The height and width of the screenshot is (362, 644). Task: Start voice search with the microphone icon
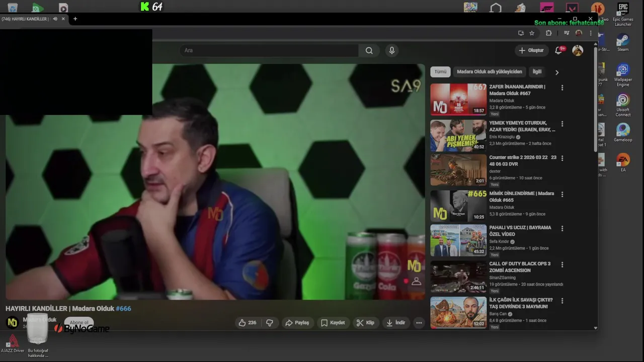[x=392, y=50]
